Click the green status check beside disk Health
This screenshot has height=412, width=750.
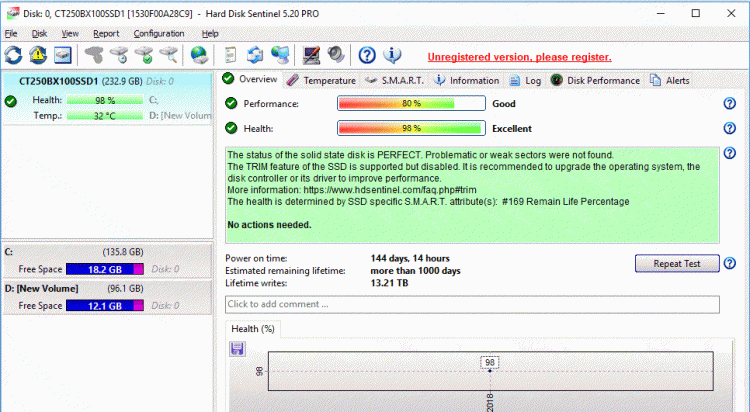coord(11,101)
